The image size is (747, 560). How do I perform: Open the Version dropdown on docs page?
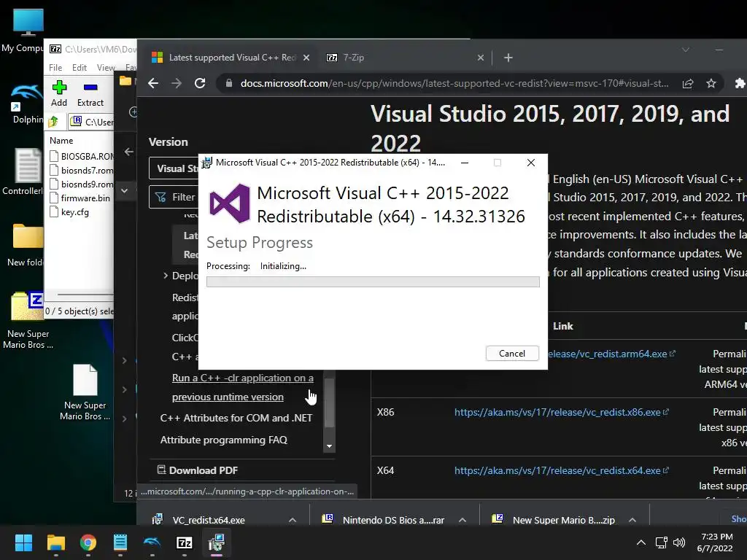coord(174,168)
